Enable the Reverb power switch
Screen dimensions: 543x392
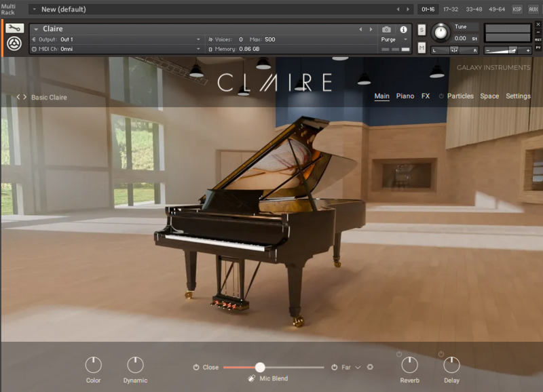coord(399,354)
